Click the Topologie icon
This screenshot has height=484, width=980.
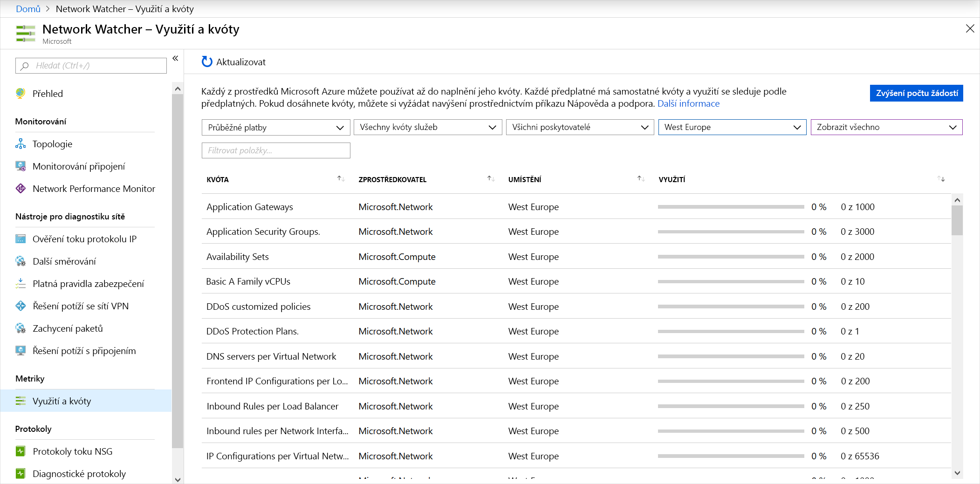pyautogui.click(x=21, y=144)
